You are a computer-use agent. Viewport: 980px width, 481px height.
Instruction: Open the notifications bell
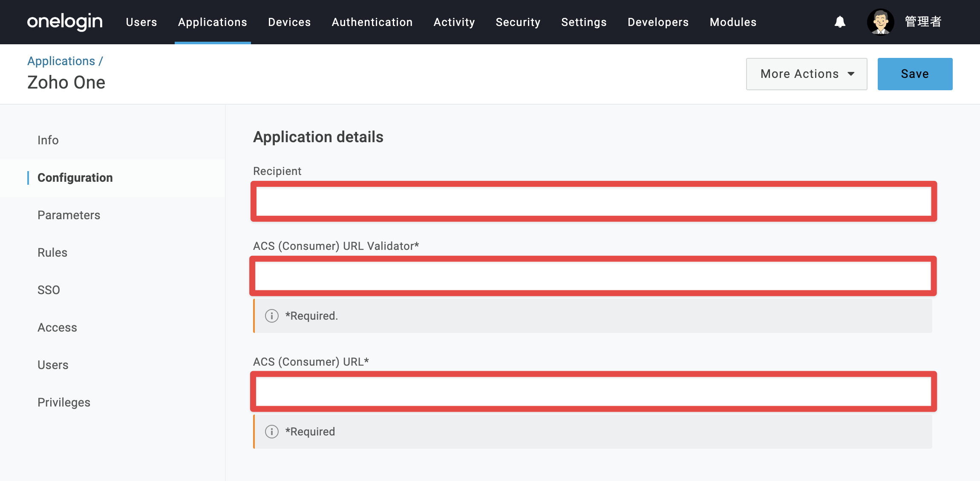click(x=840, y=22)
